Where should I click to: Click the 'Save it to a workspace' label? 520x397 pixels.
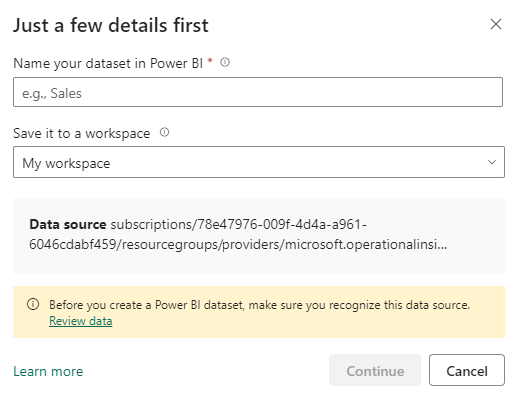[82, 133]
